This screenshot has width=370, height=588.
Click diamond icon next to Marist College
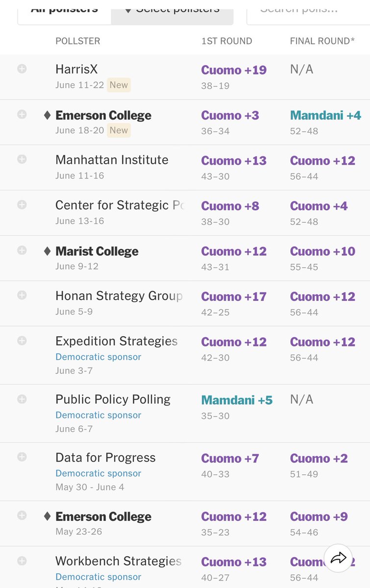click(47, 251)
